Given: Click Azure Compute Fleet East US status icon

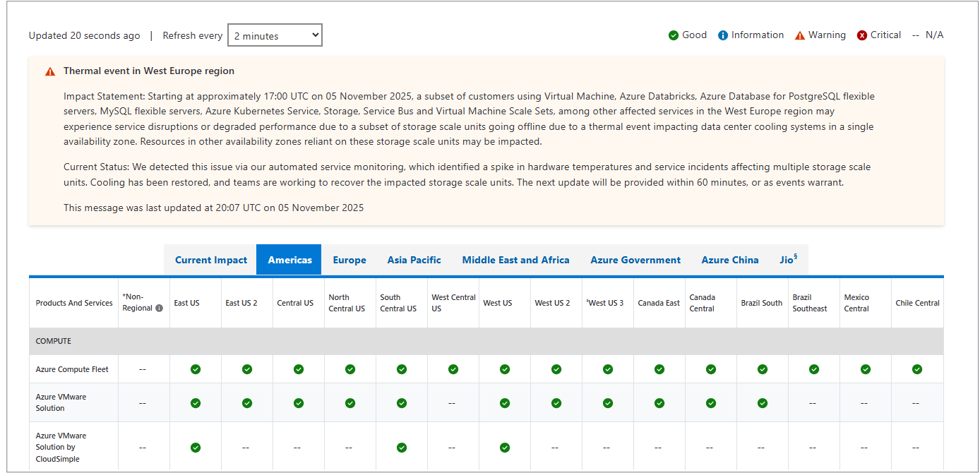Looking at the screenshot, I should (x=196, y=369).
